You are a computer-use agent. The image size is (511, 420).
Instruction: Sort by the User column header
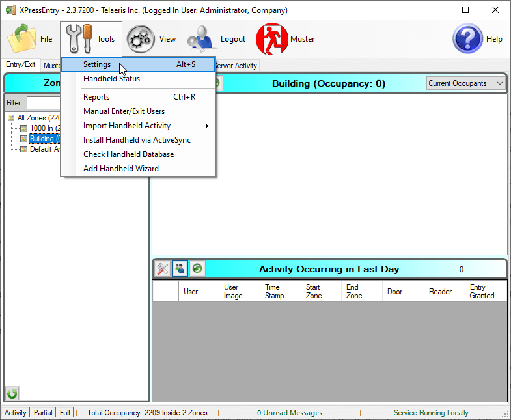[x=199, y=292]
